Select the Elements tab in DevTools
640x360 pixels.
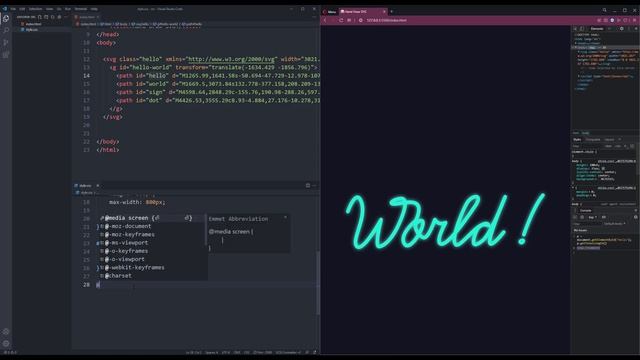(x=597, y=29)
